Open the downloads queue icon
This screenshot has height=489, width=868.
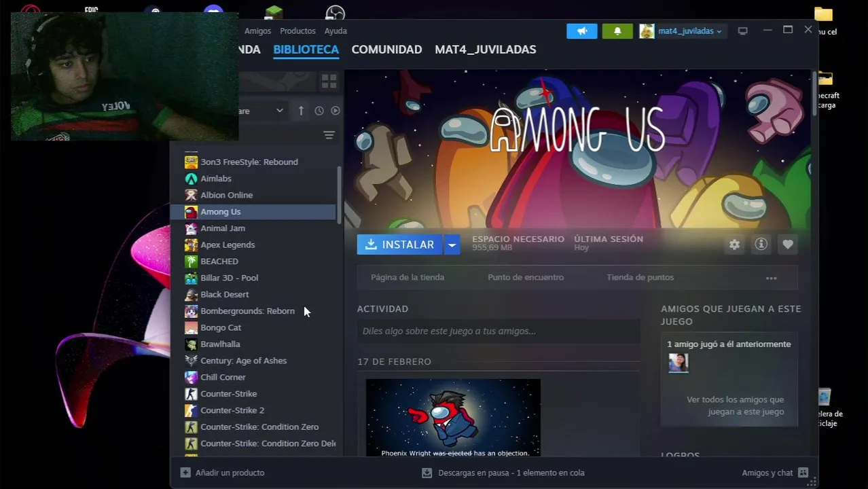(x=427, y=473)
